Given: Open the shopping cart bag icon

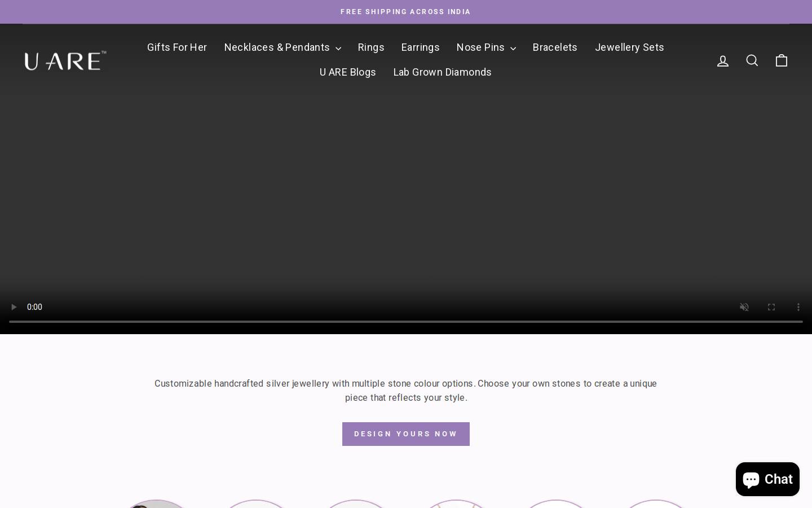Looking at the screenshot, I should (782, 60).
